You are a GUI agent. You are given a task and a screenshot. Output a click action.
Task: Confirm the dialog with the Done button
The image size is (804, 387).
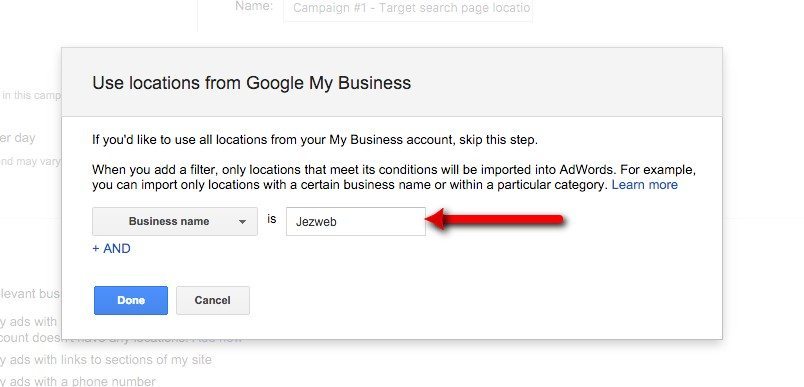[131, 300]
